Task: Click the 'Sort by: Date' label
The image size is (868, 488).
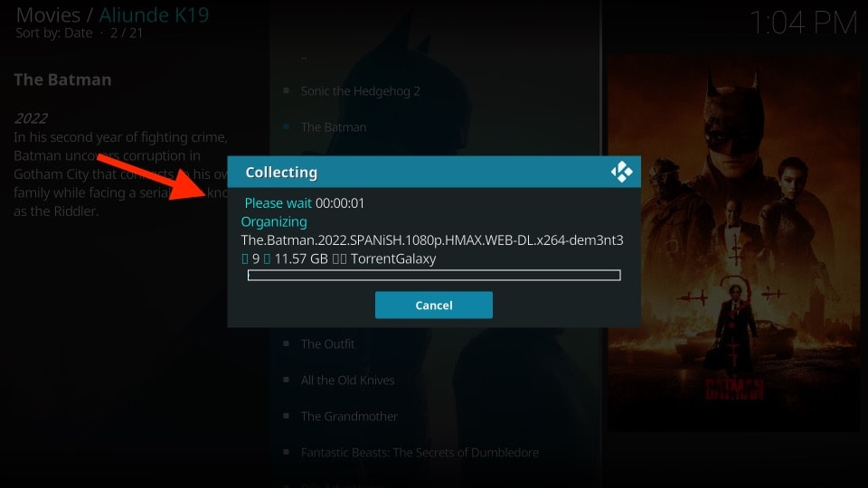Action: 53,33
